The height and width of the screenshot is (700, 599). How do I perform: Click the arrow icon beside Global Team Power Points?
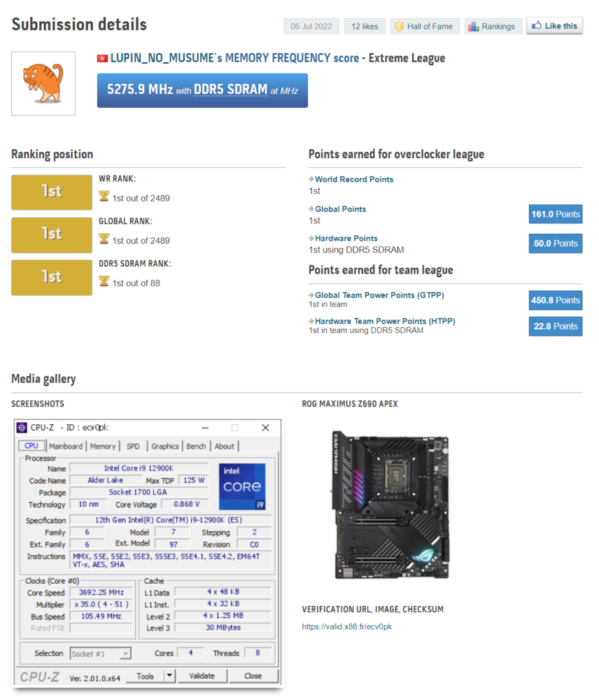[311, 295]
